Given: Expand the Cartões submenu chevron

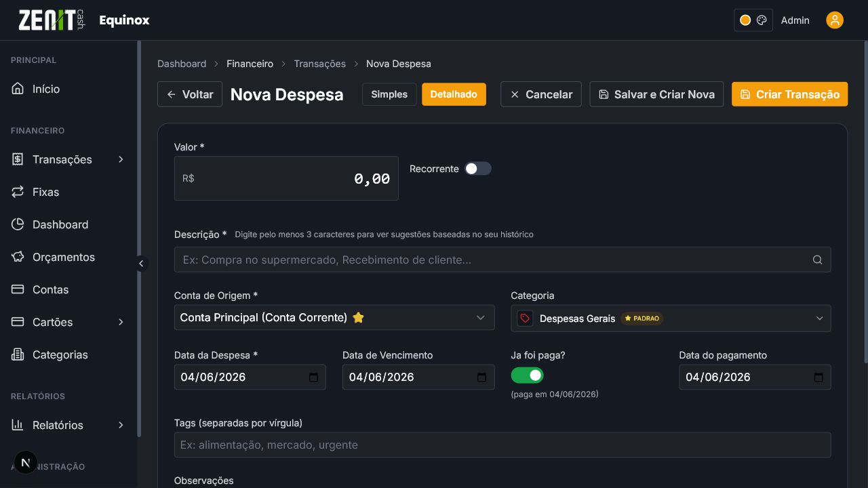Looking at the screenshot, I should (121, 322).
